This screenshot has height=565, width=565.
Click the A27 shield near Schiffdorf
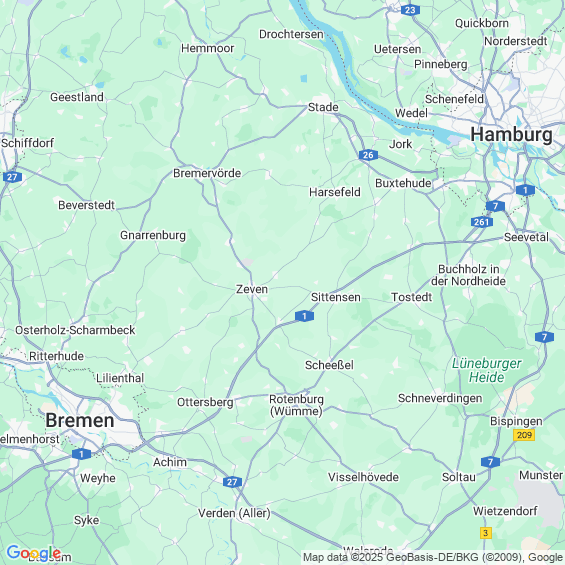tap(13, 177)
